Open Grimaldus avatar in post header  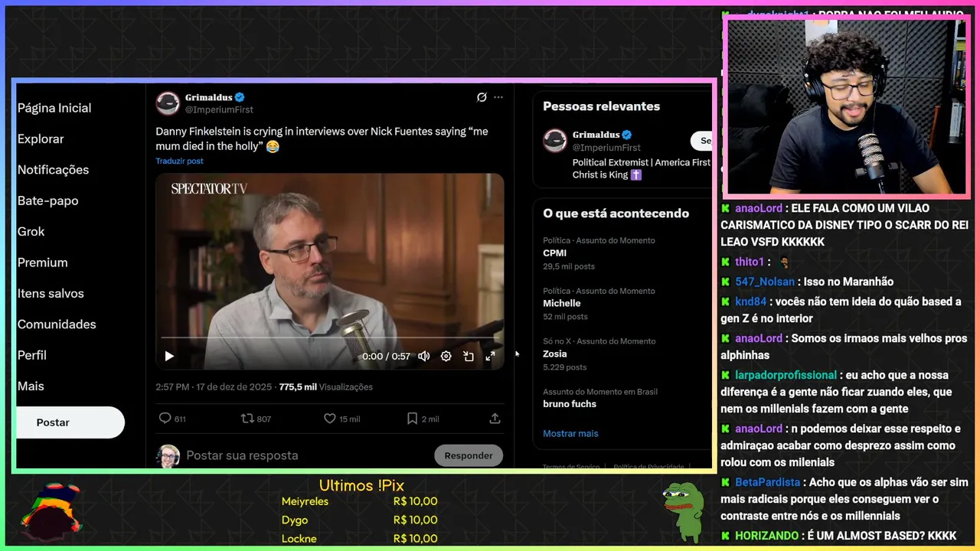pos(168,103)
